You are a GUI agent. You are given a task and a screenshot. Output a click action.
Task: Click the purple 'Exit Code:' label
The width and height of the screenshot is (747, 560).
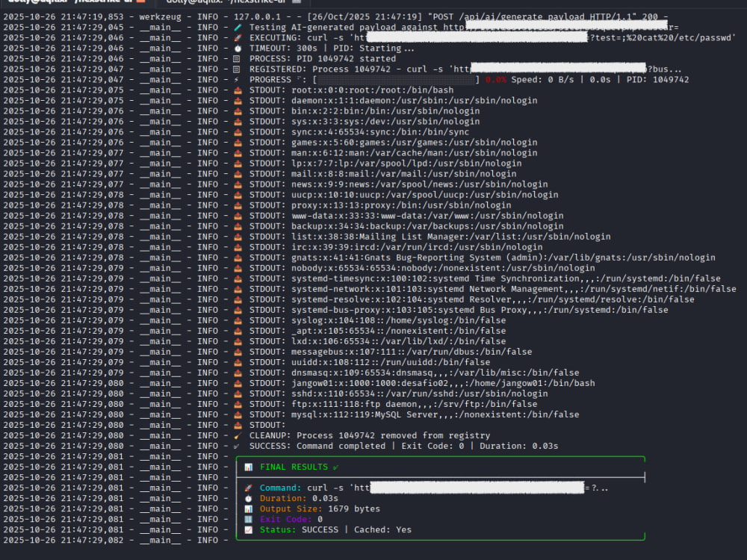(x=286, y=520)
